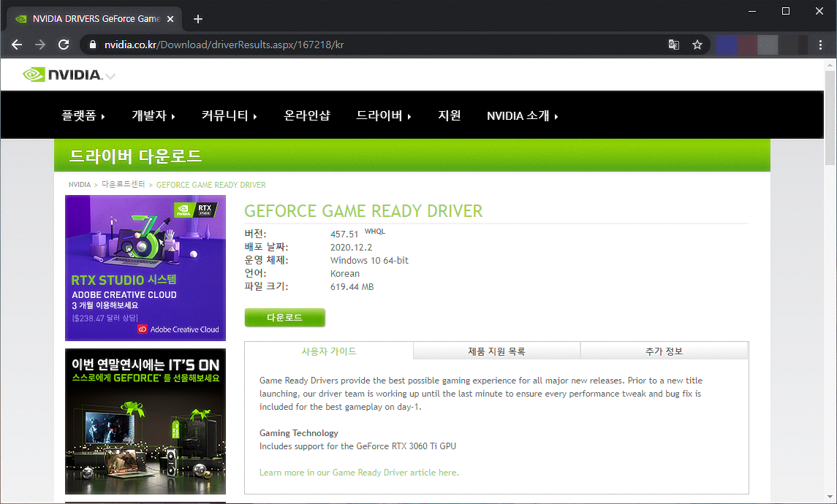Click the Gaming Technology subheading

click(x=299, y=433)
